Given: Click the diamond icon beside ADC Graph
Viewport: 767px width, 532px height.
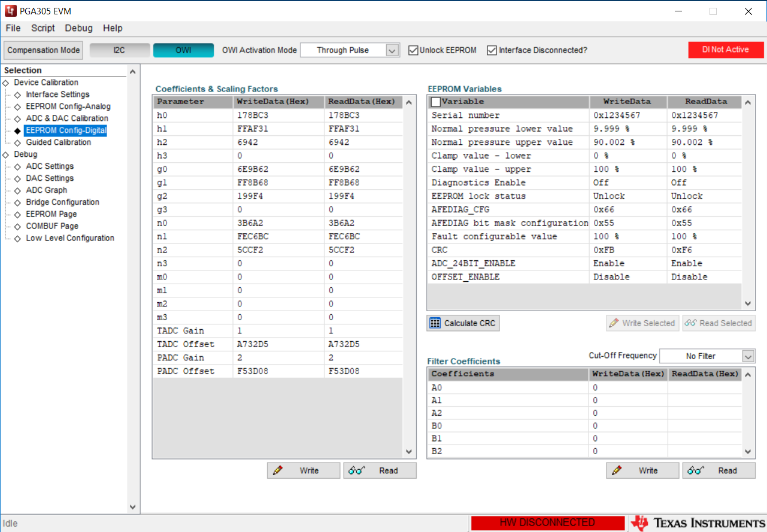Looking at the screenshot, I should click(x=17, y=190).
